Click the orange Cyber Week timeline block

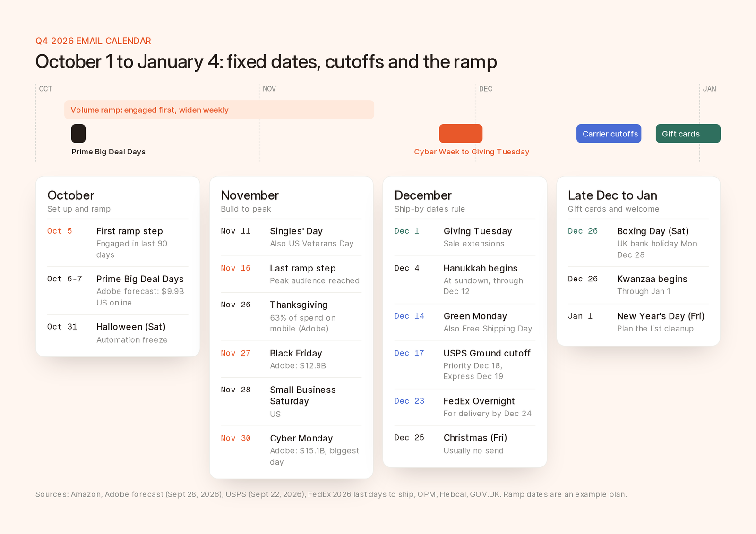[461, 134]
